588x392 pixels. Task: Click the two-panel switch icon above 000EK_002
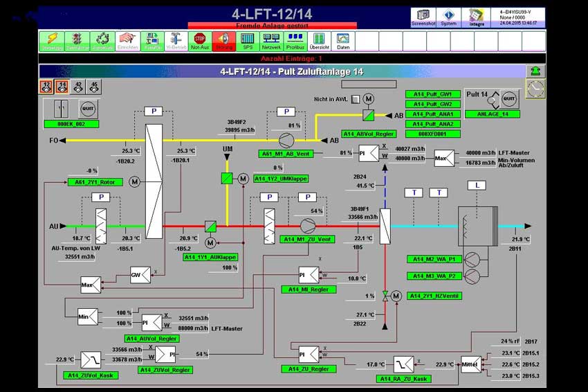point(61,109)
